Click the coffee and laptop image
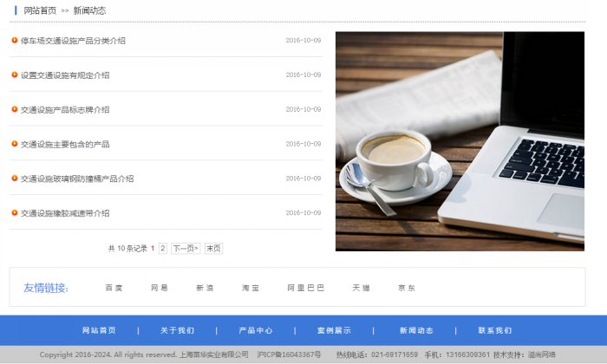Image resolution: width=607 pixels, height=364 pixels. pyautogui.click(x=460, y=141)
